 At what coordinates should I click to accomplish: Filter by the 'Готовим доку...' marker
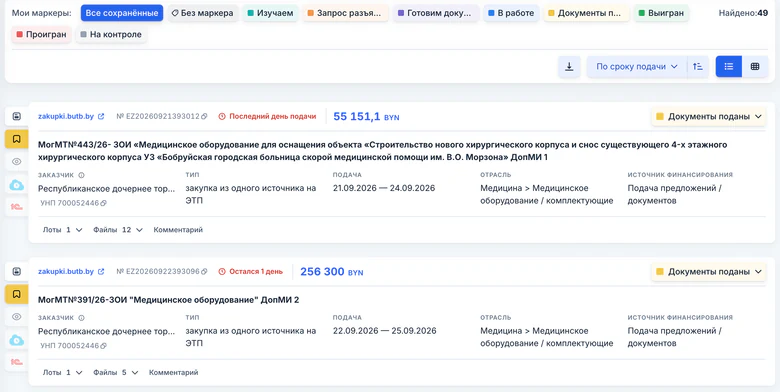[436, 13]
